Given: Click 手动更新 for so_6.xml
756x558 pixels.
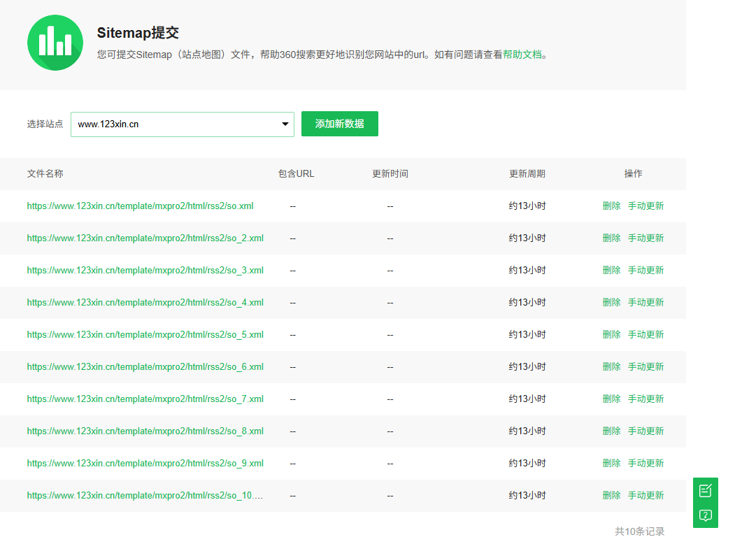Looking at the screenshot, I should (x=646, y=366).
